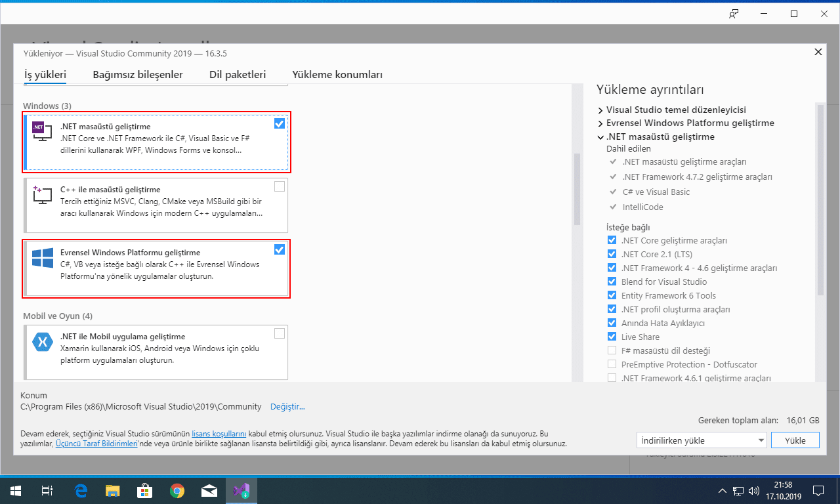This screenshot has width=840, height=504.
Task: Check the C++ ile masaüstü geliştirme workload checkbox
Action: click(280, 186)
